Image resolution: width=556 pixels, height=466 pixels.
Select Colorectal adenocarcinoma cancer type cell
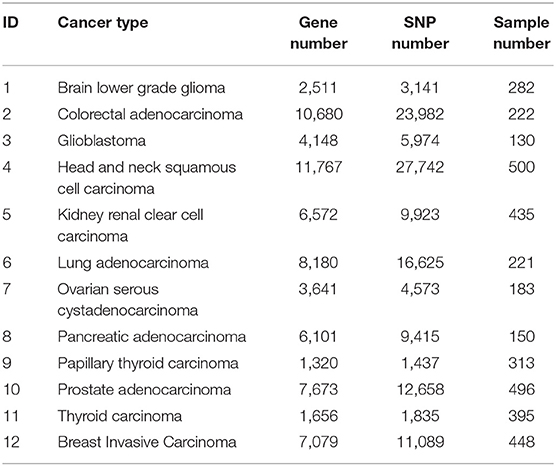point(150,114)
